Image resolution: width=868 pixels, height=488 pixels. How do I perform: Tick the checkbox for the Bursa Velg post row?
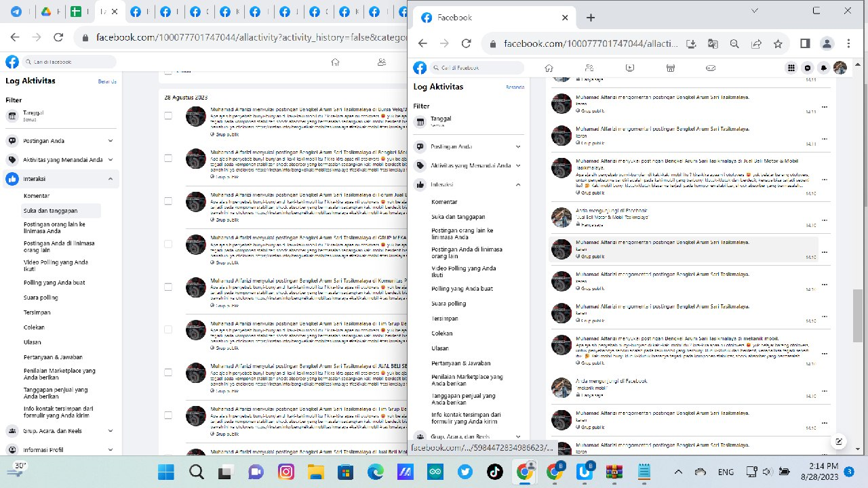[x=168, y=116]
